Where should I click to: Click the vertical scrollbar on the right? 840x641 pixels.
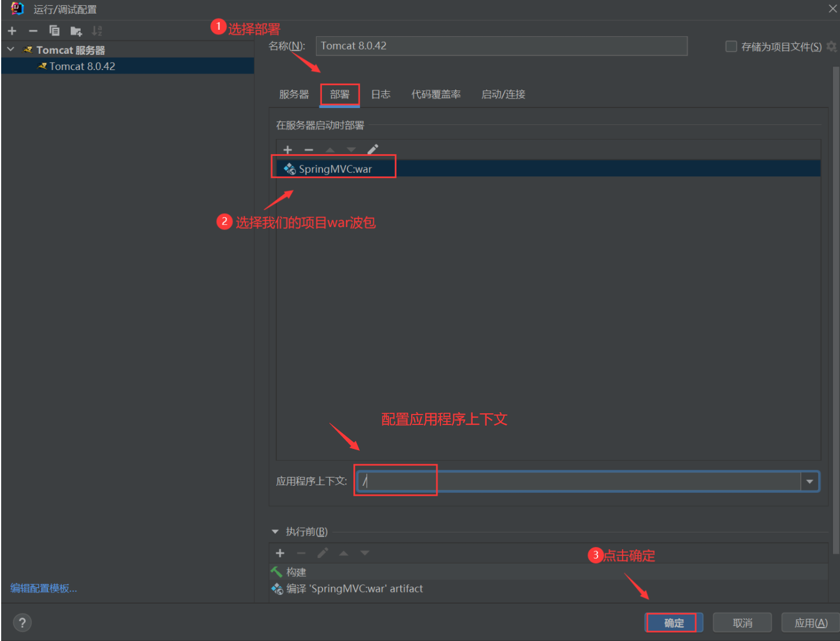(835, 309)
